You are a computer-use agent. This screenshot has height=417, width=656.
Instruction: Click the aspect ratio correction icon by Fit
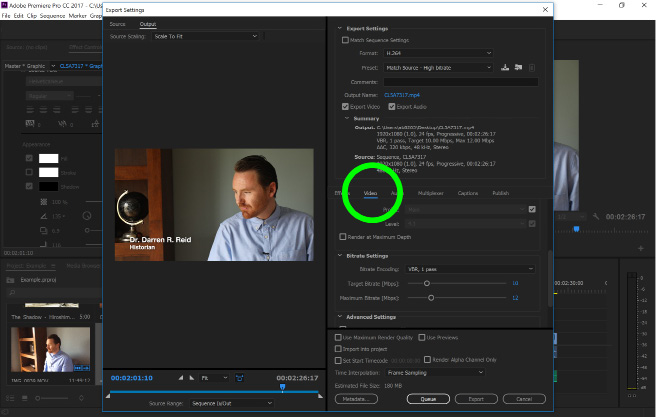click(x=239, y=378)
